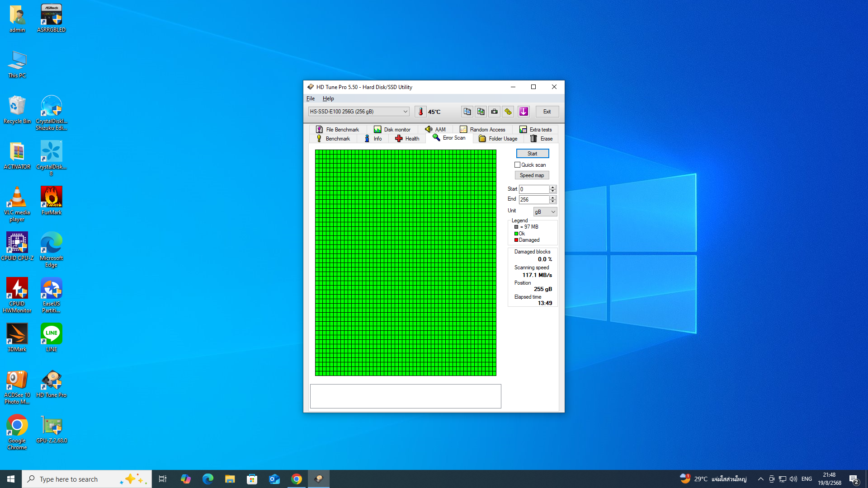This screenshot has height=488, width=868.
Task: Enable the Quick scan checkbox
Action: [518, 165]
